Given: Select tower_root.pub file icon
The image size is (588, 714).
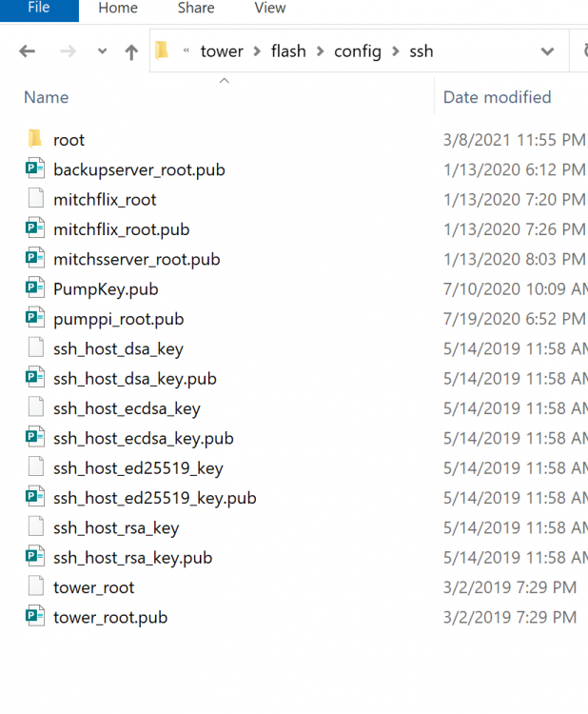Looking at the screenshot, I should (x=35, y=617).
